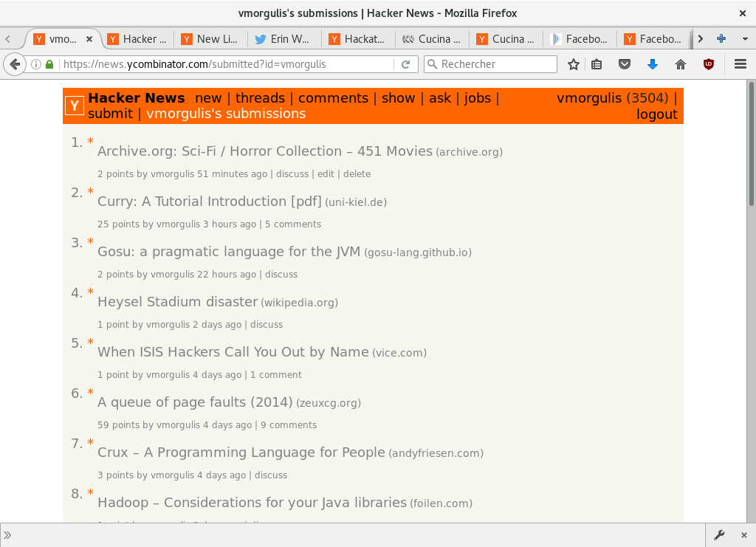756x547 pixels.
Task: Close the developer toolbar at bottom
Action: (x=744, y=535)
